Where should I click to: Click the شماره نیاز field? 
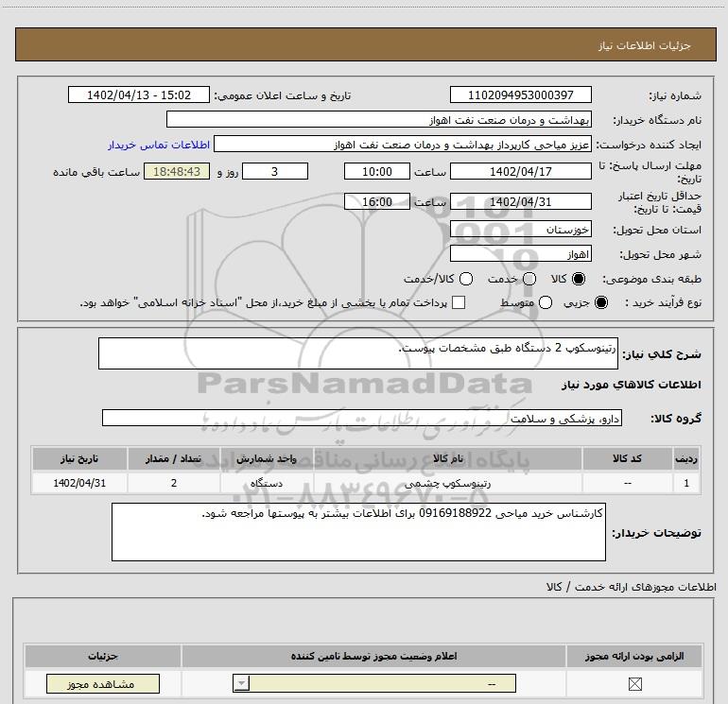520,94
